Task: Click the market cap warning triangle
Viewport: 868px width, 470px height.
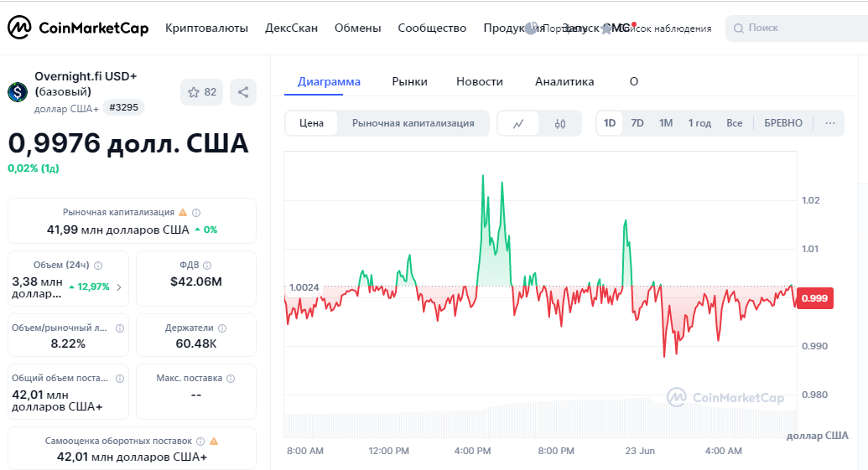Action: [183, 212]
